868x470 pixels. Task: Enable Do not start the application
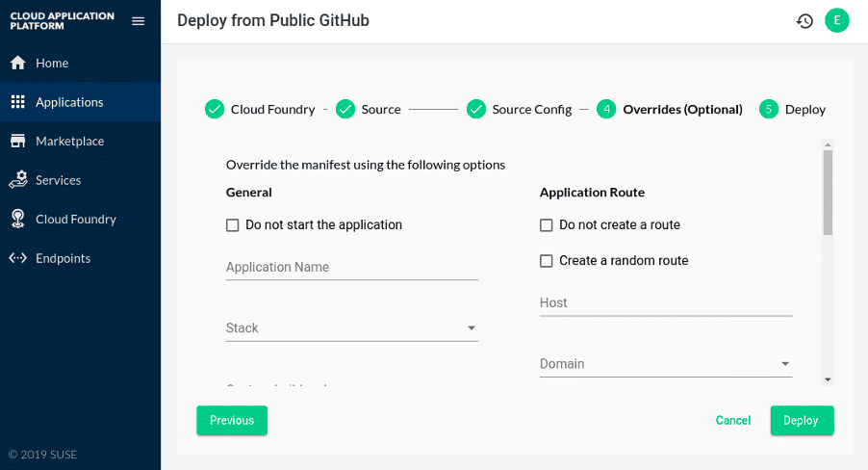233,225
